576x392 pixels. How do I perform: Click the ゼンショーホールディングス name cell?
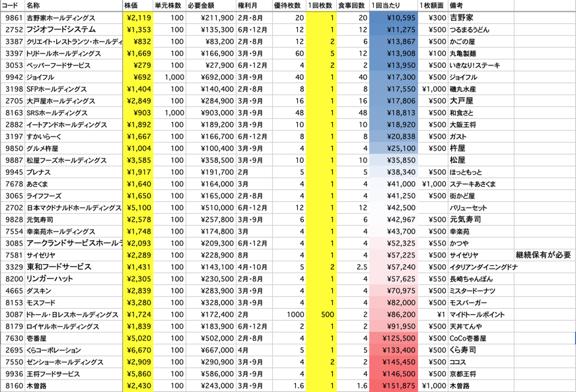click(x=73, y=362)
